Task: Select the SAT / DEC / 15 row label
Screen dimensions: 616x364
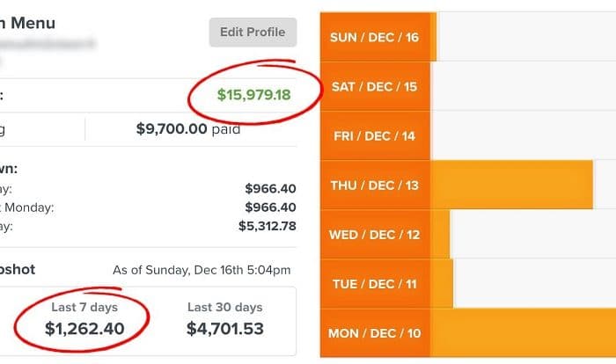Action: point(375,86)
